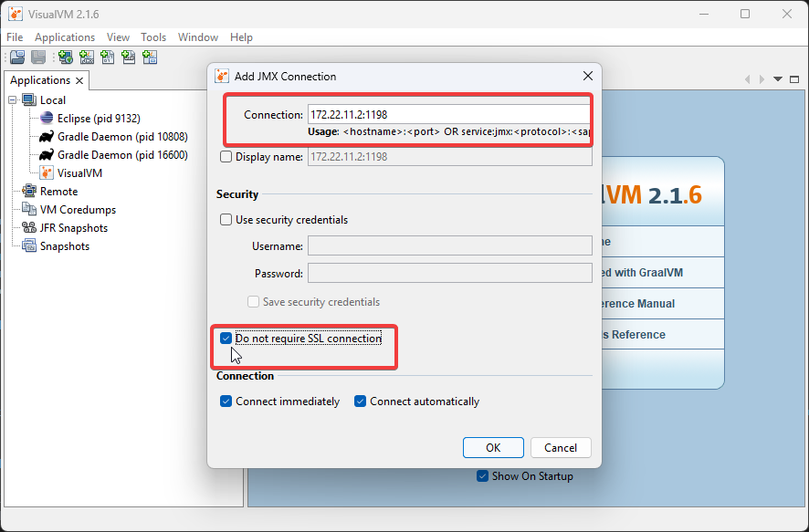The width and height of the screenshot is (809, 532).
Task: Click the Connection address input field
Action: coord(447,115)
